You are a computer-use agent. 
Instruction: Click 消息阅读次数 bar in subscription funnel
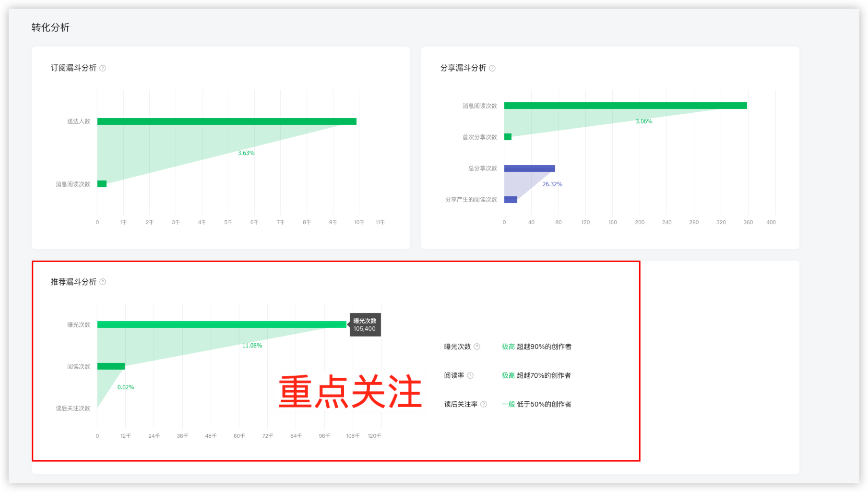pyautogui.click(x=102, y=184)
